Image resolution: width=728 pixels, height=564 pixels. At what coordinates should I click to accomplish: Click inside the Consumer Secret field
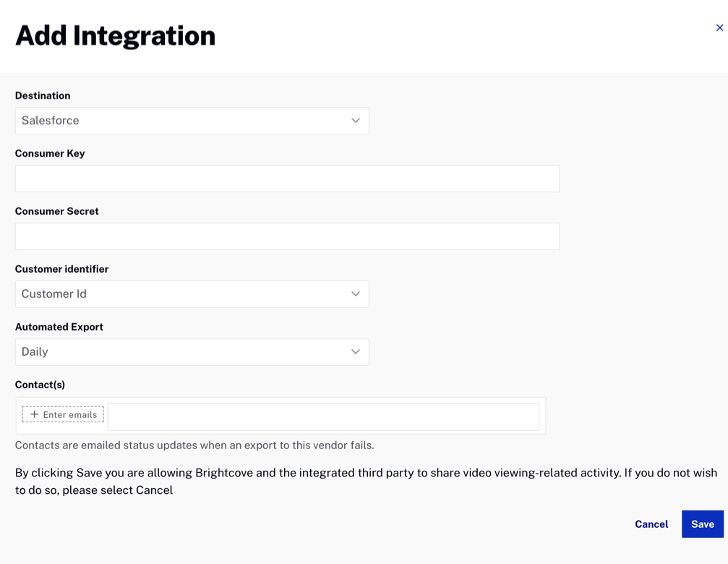[287, 236]
